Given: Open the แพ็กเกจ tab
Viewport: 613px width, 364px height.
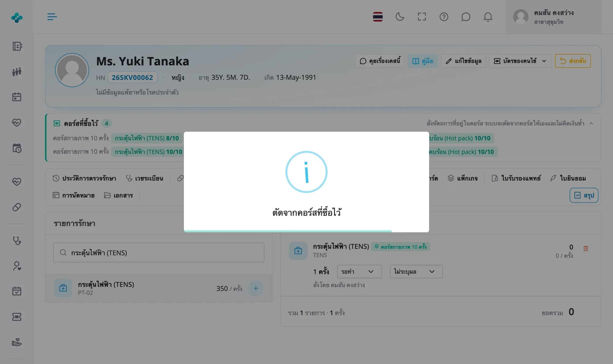Looking at the screenshot, I should tap(463, 178).
